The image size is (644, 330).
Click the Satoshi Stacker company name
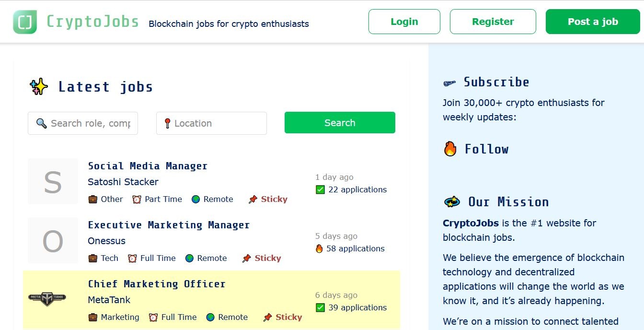tap(123, 182)
